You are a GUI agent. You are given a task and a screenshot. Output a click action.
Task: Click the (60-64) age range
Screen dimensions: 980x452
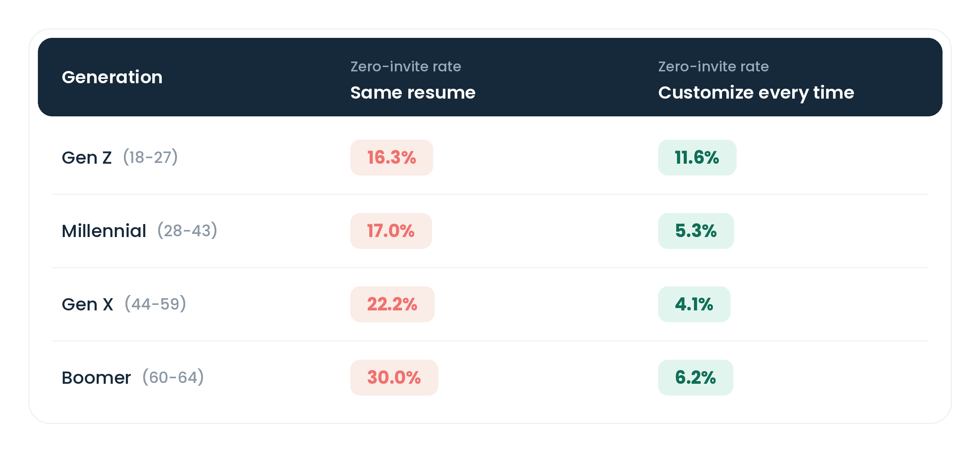coord(173,377)
